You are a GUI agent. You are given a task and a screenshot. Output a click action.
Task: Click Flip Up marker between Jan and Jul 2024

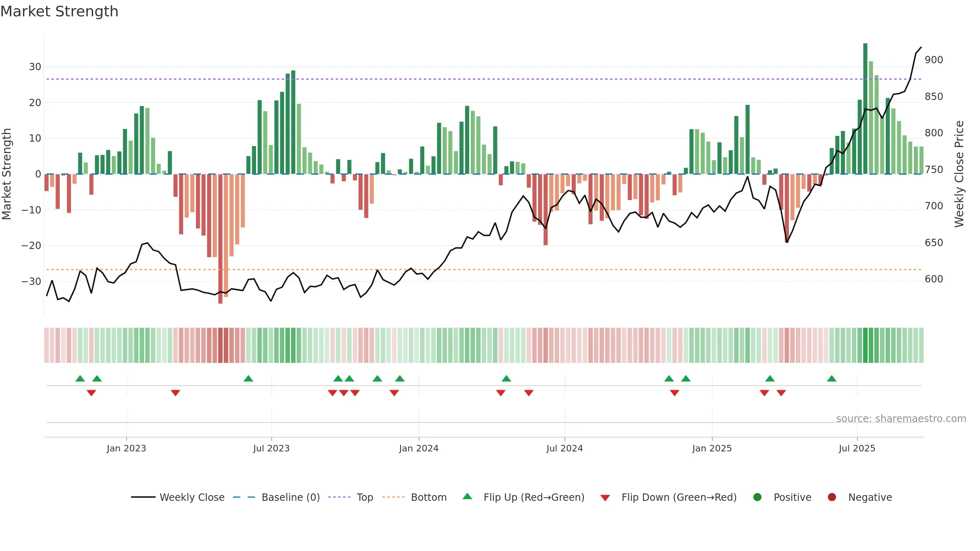click(506, 378)
